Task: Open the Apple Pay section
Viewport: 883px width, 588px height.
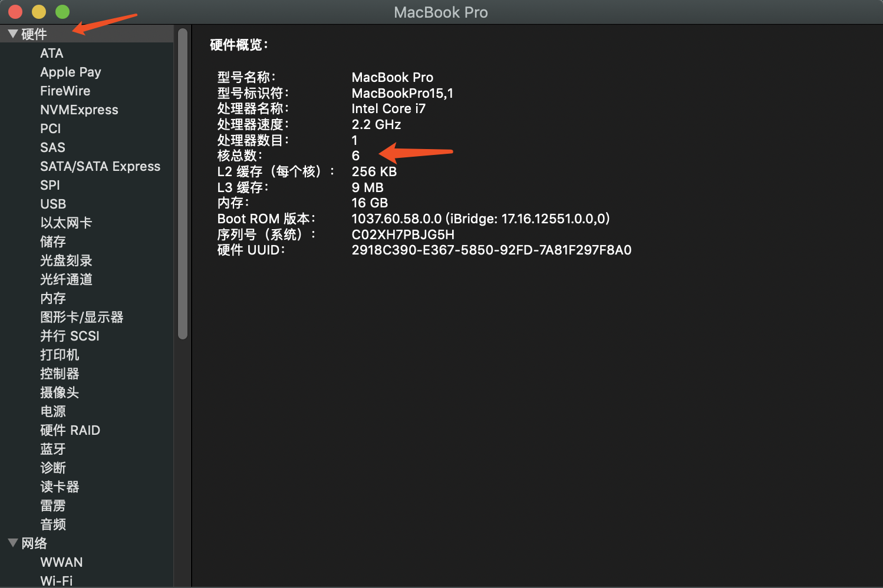Action: tap(71, 72)
